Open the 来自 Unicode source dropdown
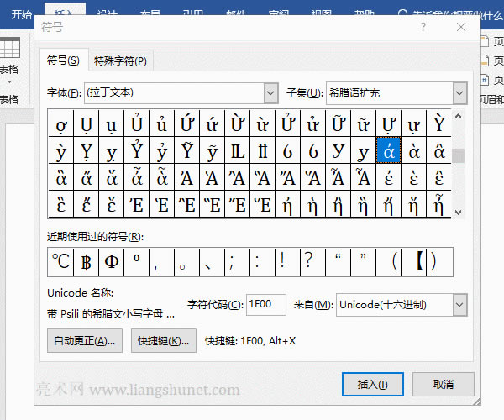This screenshot has width=504, height=420. 459,304
